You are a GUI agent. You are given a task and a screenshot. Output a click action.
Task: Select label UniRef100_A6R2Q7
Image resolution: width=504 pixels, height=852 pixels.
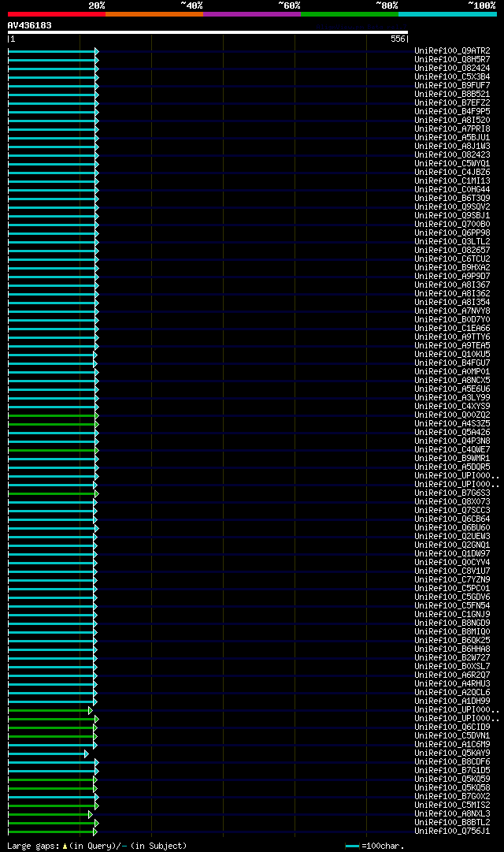click(452, 676)
